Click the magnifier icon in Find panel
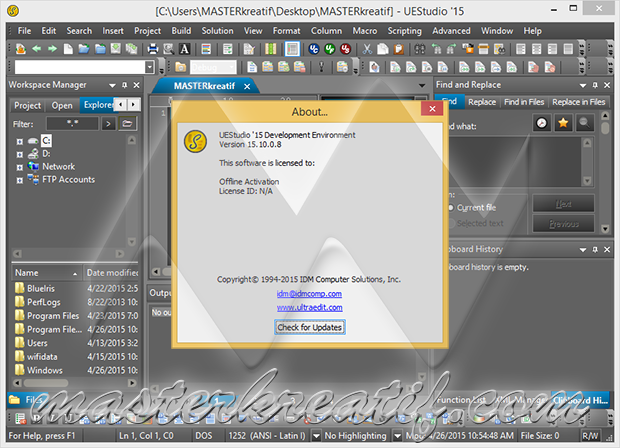620x448 pixels. [584, 123]
